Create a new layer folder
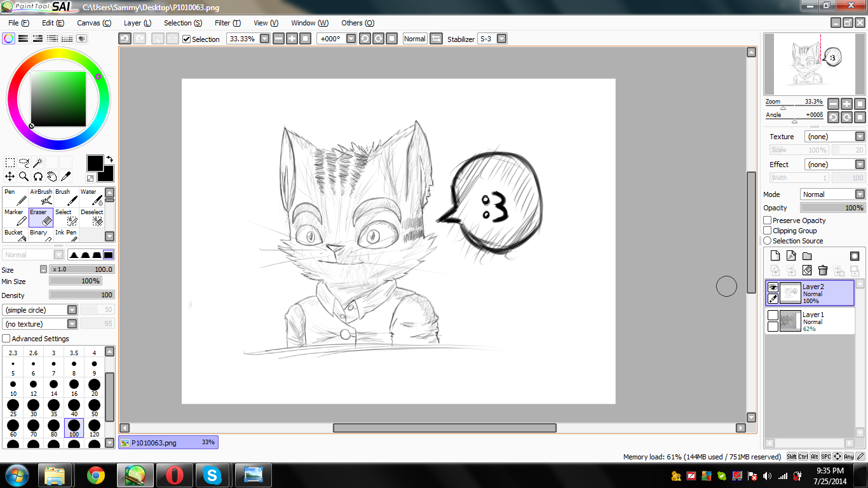Screen dimensions: 868x488 click(807, 256)
